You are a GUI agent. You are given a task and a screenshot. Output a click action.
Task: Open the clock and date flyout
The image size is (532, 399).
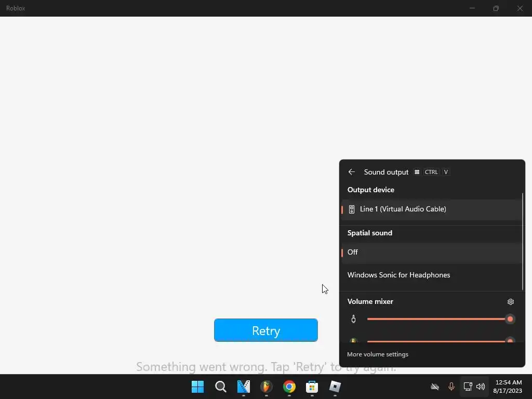coord(508,387)
